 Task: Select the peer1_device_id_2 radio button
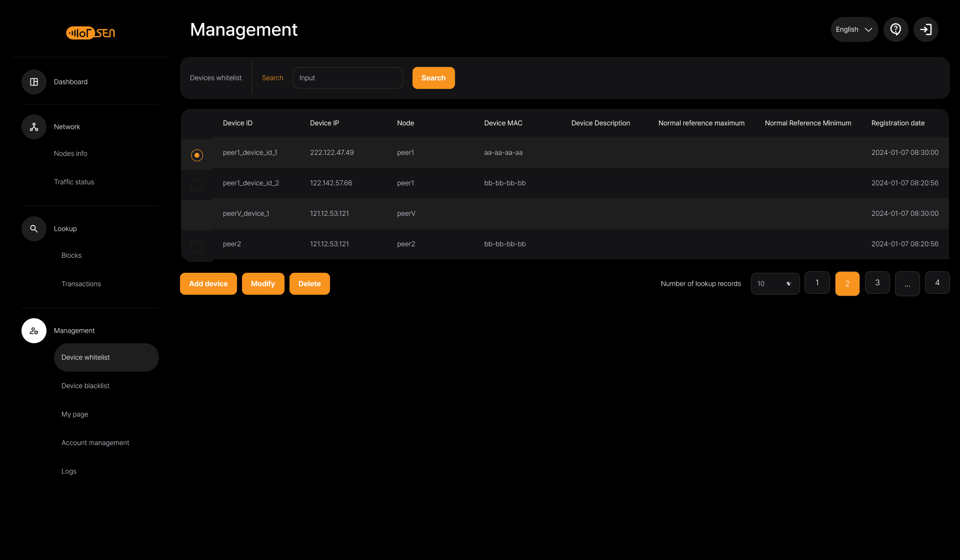197,186
